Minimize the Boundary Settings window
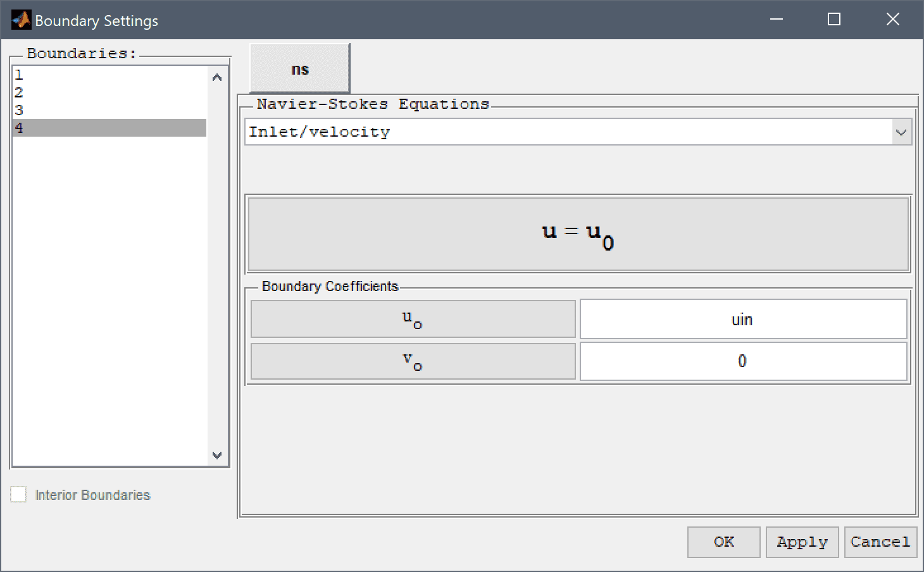The width and height of the screenshot is (924, 572). coord(777,20)
